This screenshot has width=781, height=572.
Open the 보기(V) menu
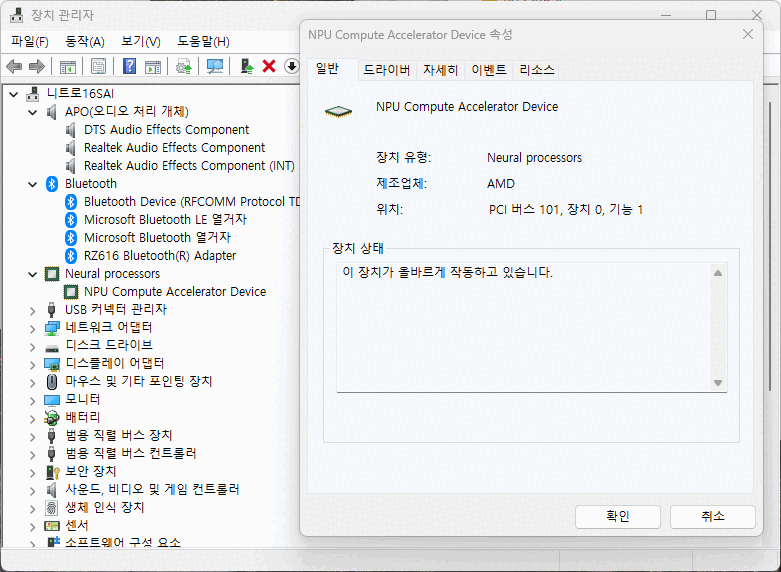tap(141, 41)
